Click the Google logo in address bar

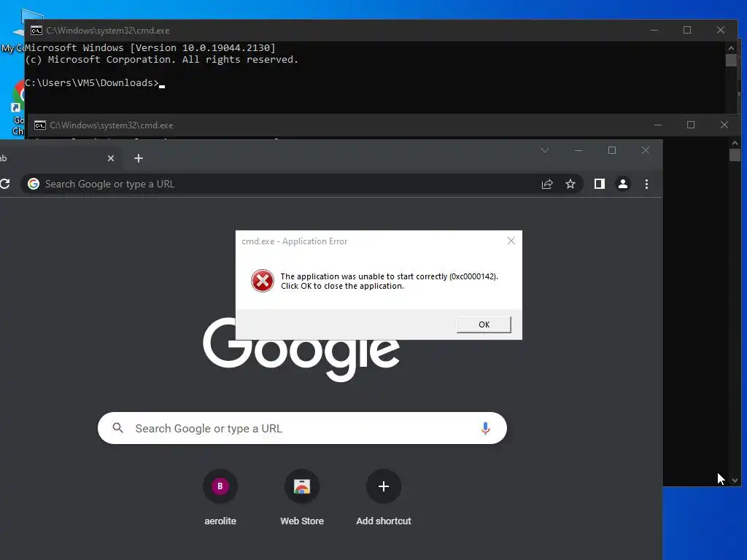(34, 184)
